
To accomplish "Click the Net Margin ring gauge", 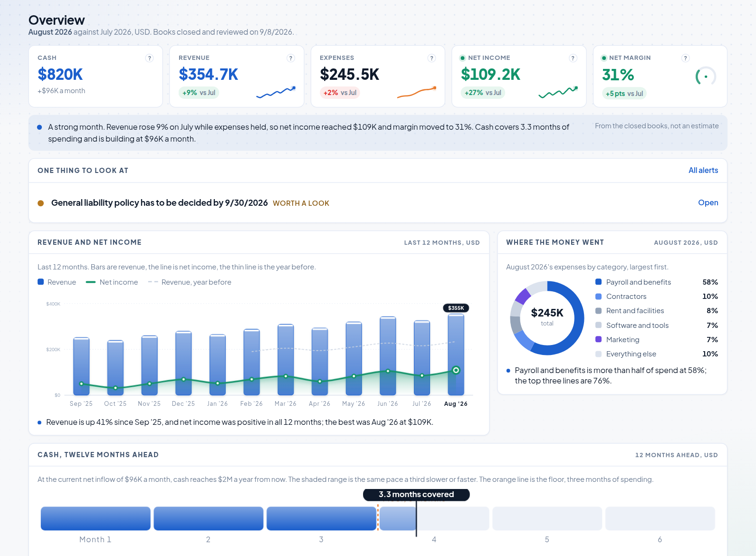I will coord(706,77).
